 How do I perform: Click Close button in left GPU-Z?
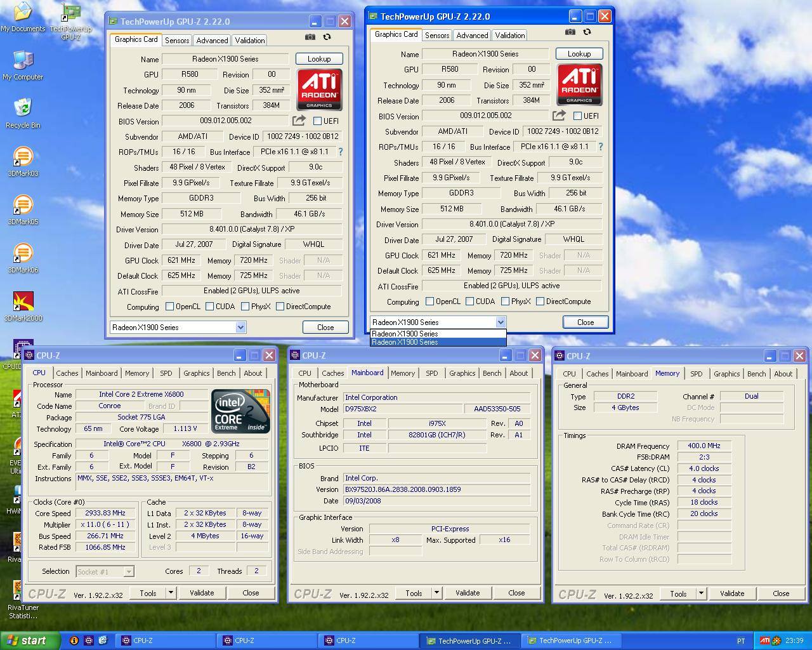point(325,328)
